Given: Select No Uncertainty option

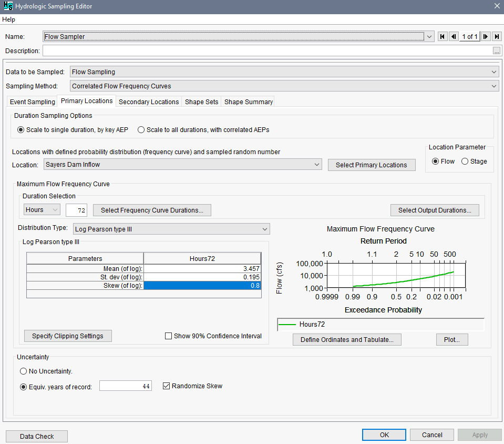Looking at the screenshot, I should click(x=23, y=371).
